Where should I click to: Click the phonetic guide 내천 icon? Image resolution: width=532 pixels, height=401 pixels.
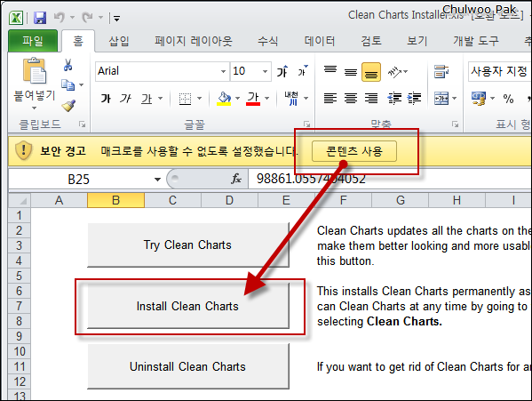click(291, 99)
